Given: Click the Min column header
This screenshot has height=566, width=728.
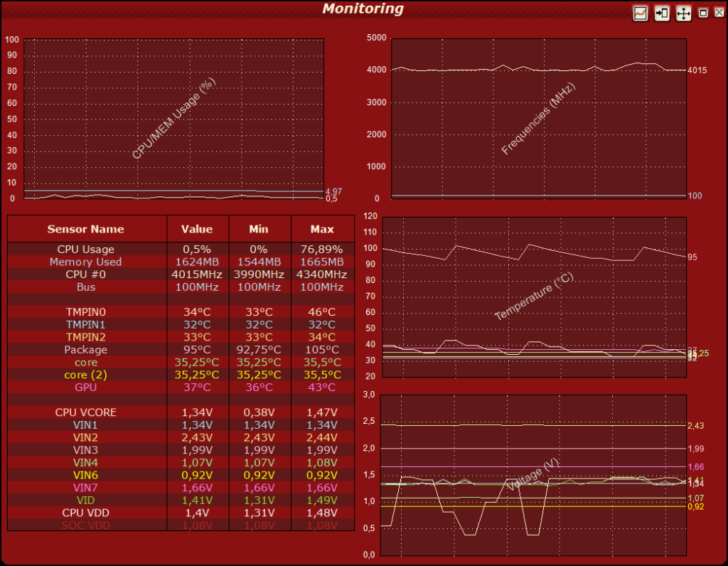Looking at the screenshot, I should pyautogui.click(x=259, y=229).
